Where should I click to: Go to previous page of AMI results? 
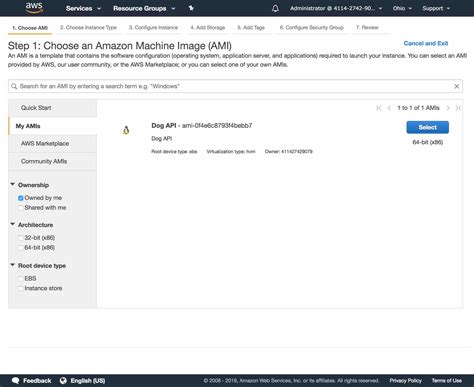(389, 108)
